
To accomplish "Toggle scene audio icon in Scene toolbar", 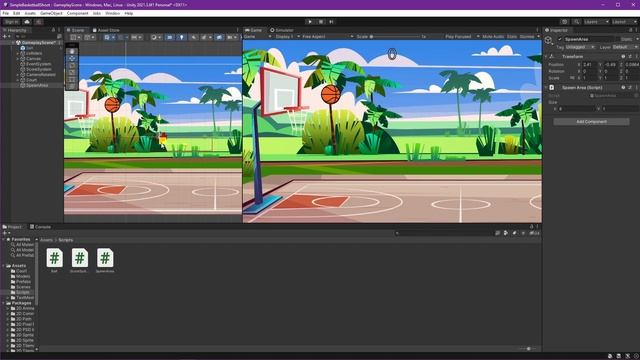I will point(193,37).
